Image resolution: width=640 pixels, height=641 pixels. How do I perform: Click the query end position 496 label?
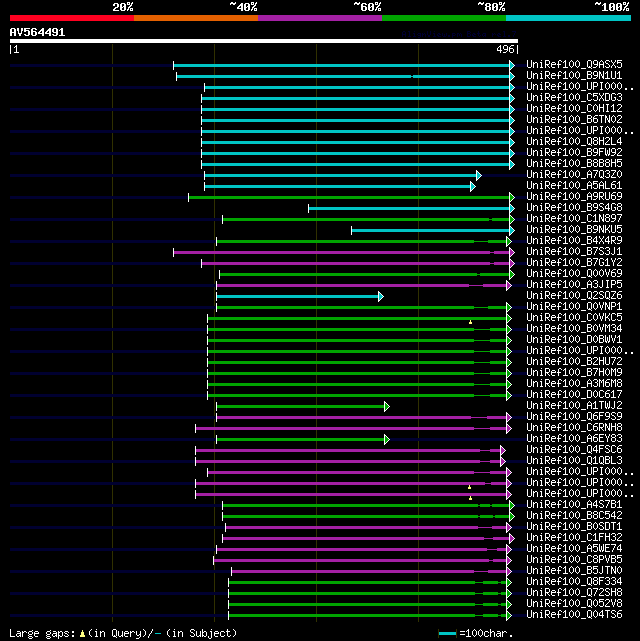505,49
